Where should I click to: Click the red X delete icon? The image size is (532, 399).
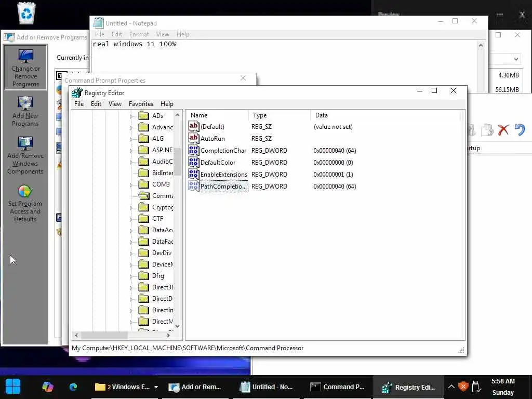tap(503, 129)
